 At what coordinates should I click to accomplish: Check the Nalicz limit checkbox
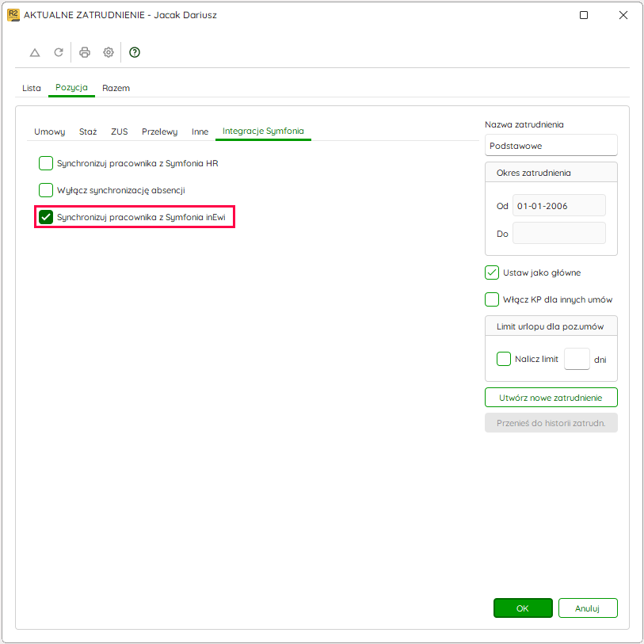(x=504, y=359)
